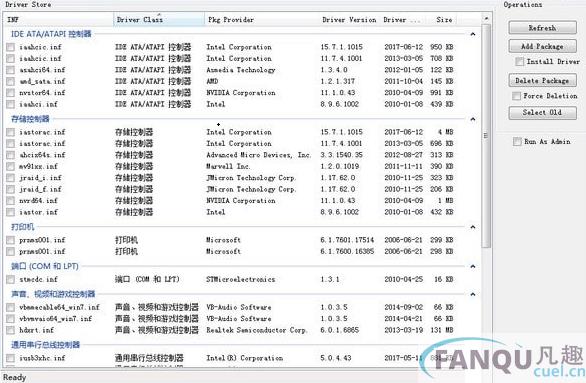Click the Add Package button
Image resolution: width=586 pixels, height=383 pixels.
(x=542, y=46)
